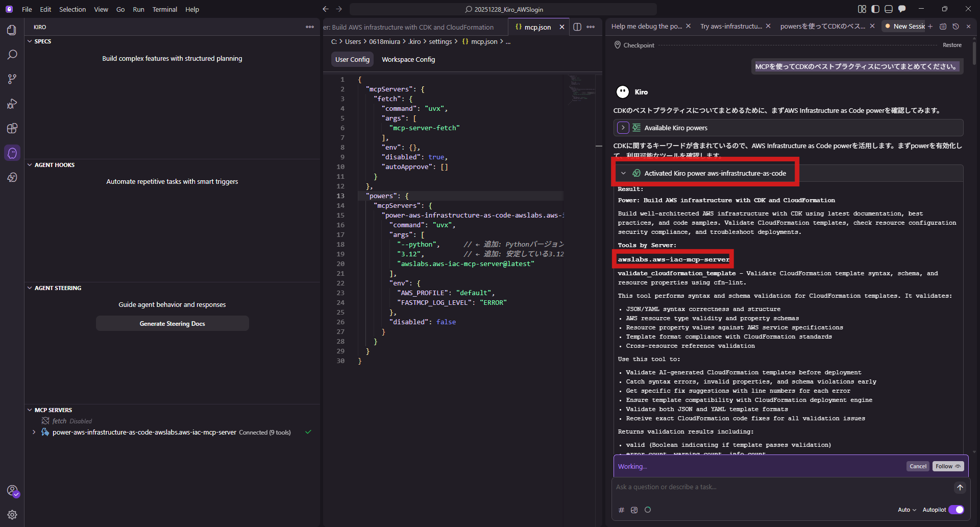Send the chat message with arrow button
Image resolution: width=980 pixels, height=527 pixels.
pyautogui.click(x=960, y=488)
